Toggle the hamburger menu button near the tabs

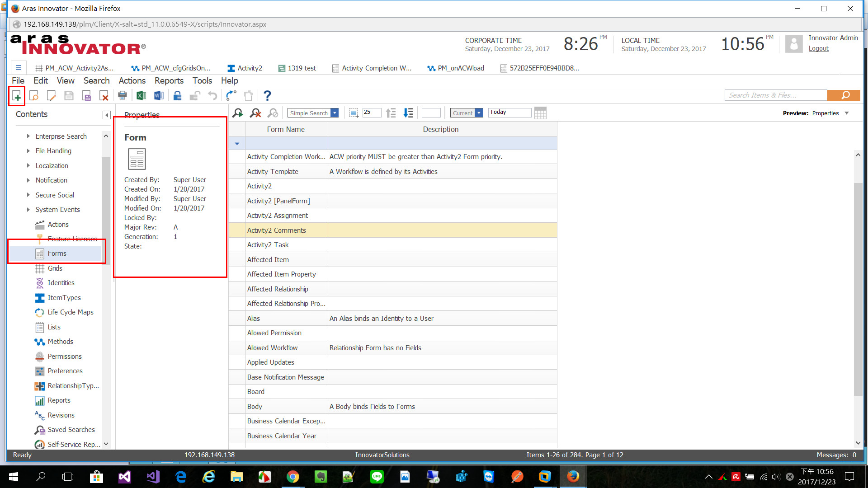tap(19, 68)
